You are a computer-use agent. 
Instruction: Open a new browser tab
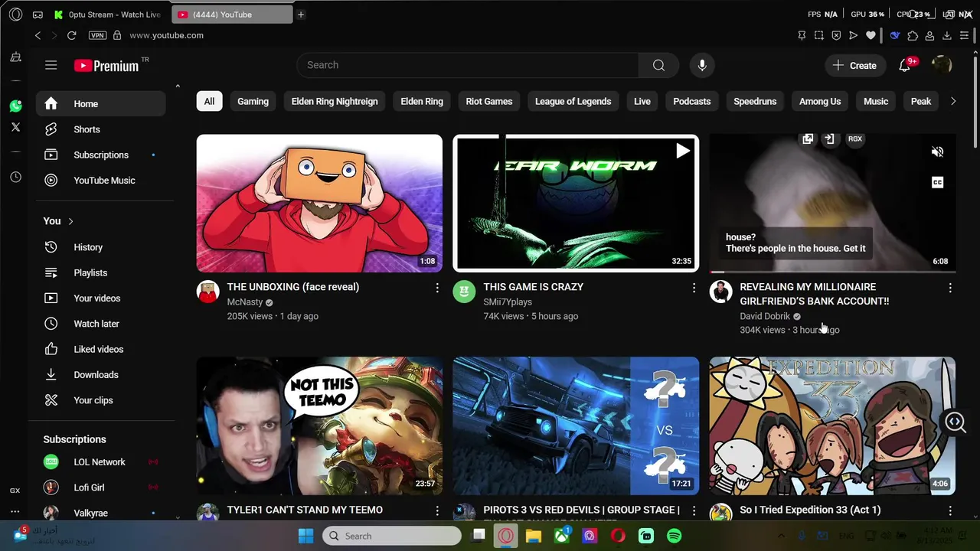pyautogui.click(x=301, y=15)
